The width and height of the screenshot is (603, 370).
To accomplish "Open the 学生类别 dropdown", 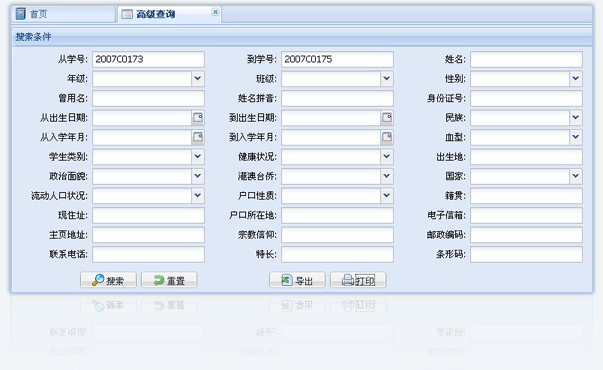I will tap(198, 157).
